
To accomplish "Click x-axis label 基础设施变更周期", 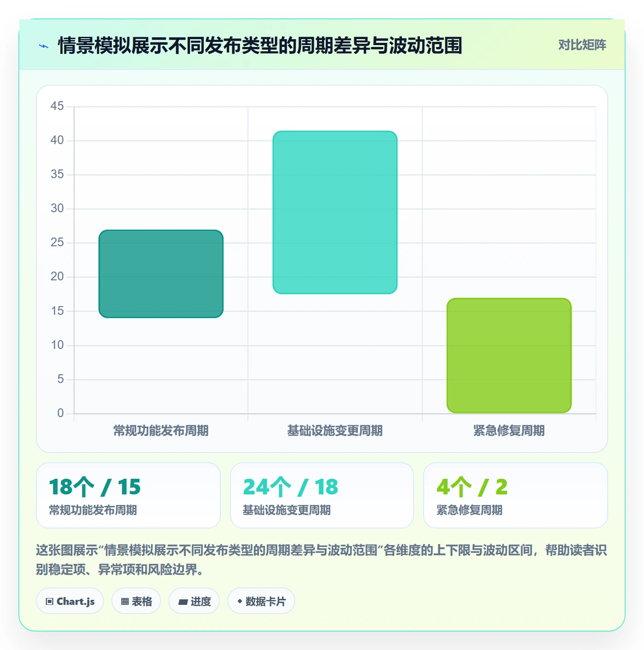I will (335, 431).
